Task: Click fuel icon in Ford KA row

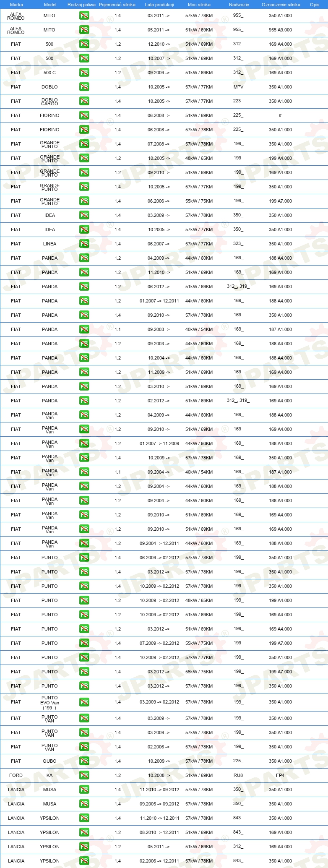Action: tap(84, 775)
